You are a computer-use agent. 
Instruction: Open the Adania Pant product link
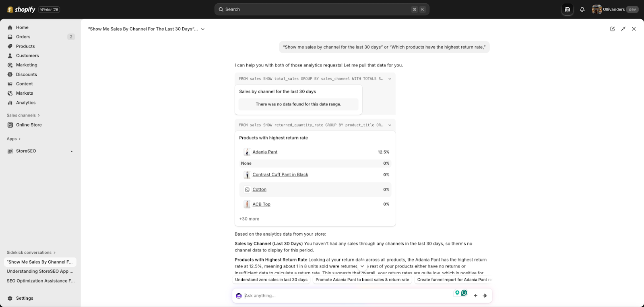[x=265, y=152]
